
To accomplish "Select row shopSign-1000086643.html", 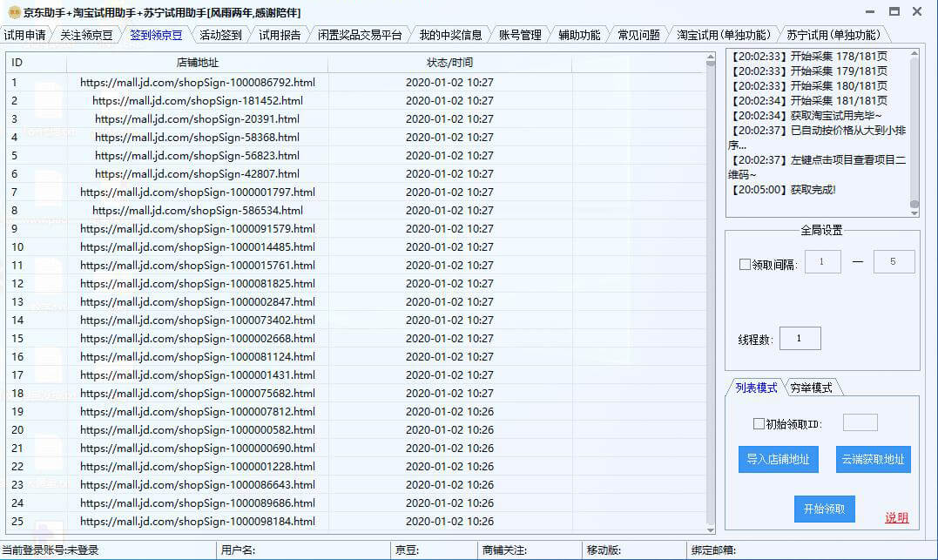I will coord(355,484).
